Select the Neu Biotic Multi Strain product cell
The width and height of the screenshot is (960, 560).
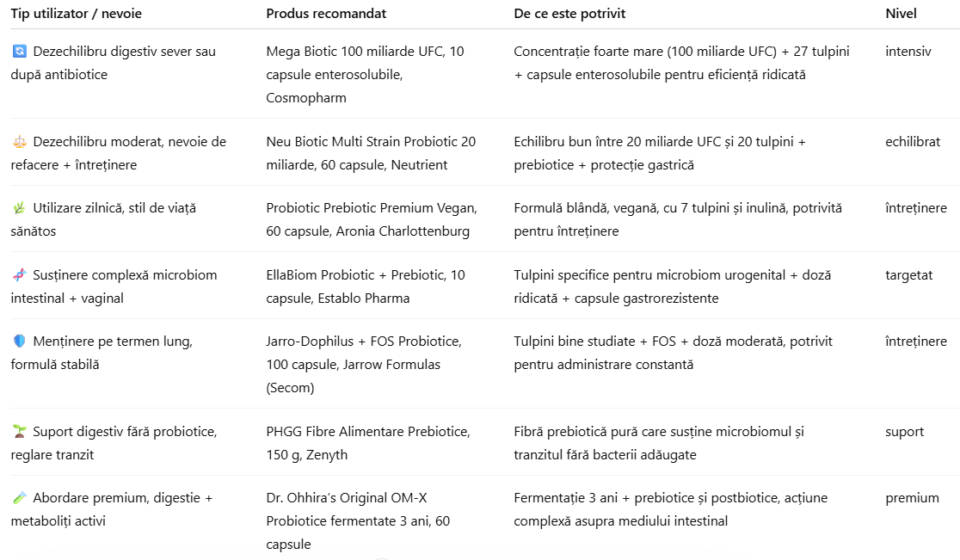pos(371,153)
